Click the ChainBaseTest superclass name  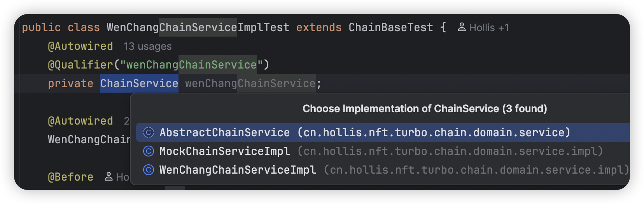click(x=390, y=27)
